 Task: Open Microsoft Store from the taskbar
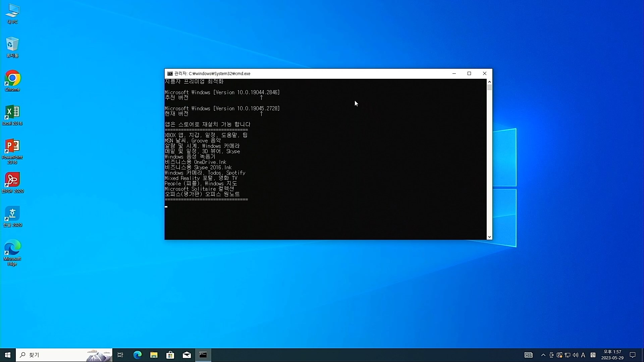(x=170, y=355)
